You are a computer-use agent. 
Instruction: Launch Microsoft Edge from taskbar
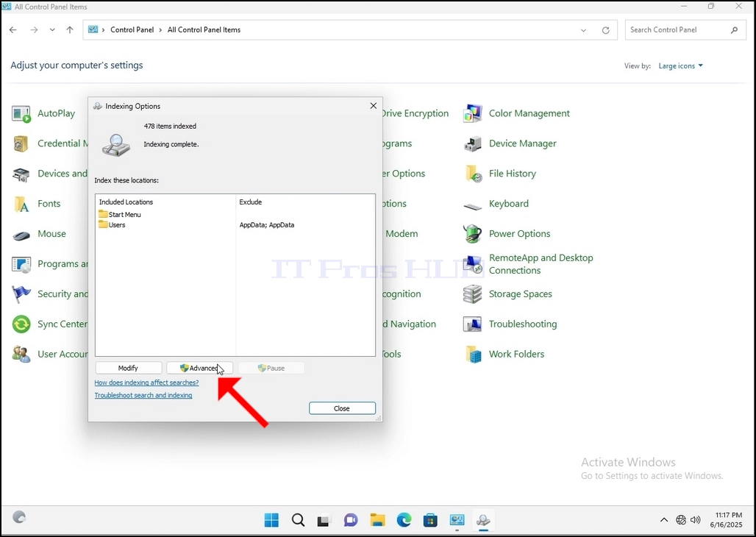404,520
